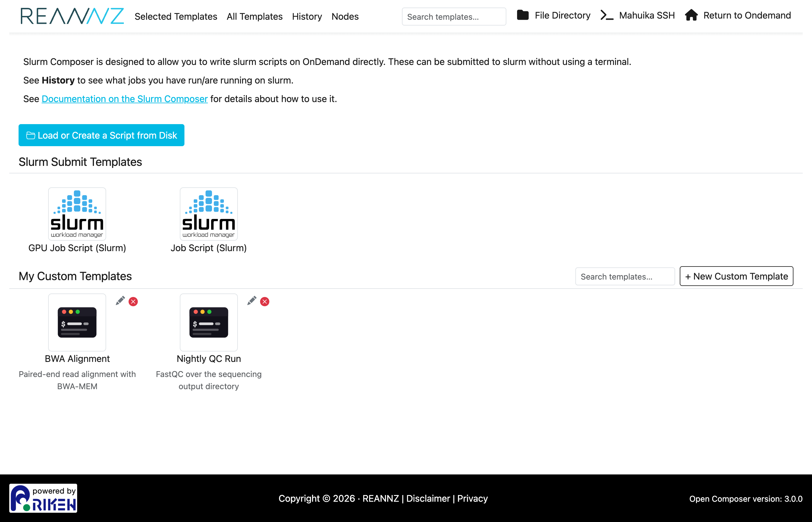Click the BWA Alignment title text
Image resolution: width=812 pixels, height=522 pixels.
(x=77, y=359)
